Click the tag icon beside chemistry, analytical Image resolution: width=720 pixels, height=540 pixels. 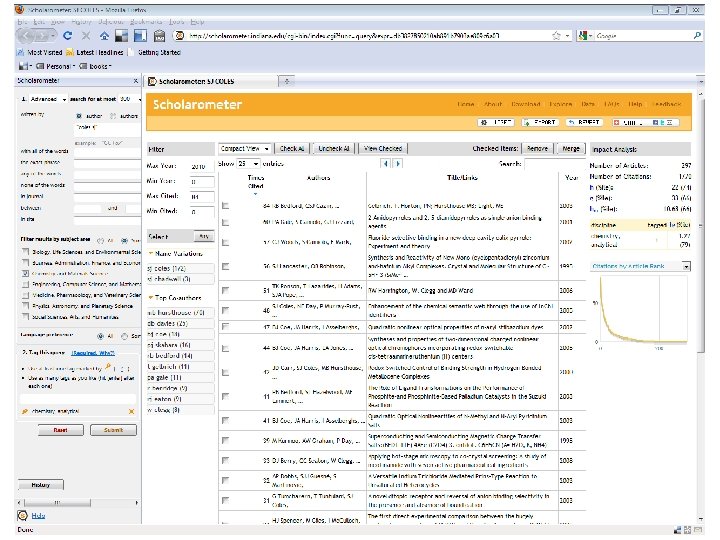coord(25,411)
